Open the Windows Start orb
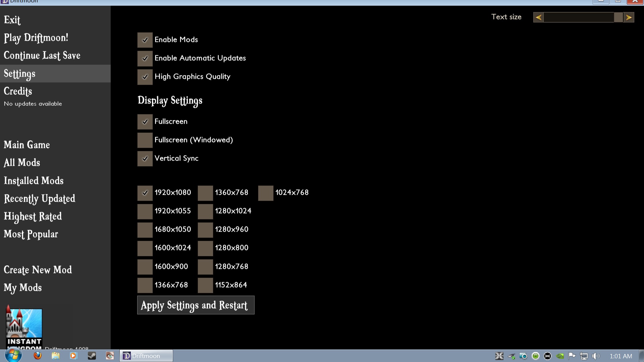This screenshot has height=362, width=644. pos(13,356)
